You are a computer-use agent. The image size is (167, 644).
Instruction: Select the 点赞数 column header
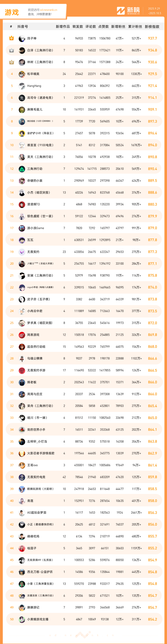103,26
